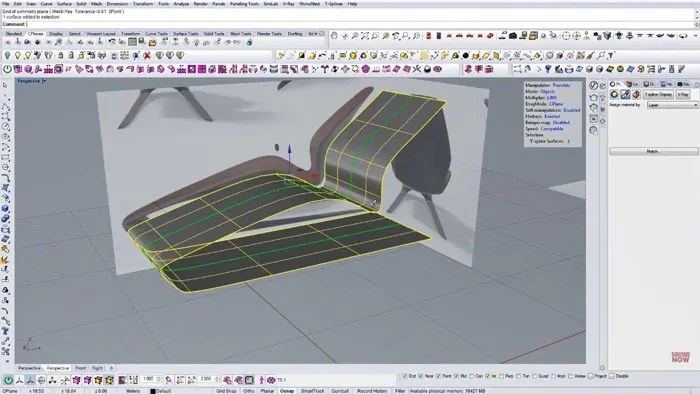700x394 pixels.
Task: Click the first padlock lock icon
Action: 61,56
